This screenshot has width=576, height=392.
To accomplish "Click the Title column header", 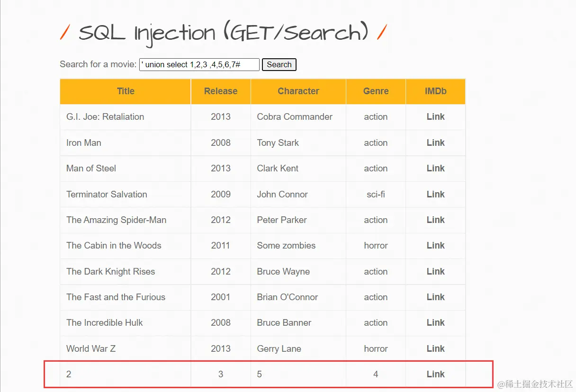I will click(126, 91).
